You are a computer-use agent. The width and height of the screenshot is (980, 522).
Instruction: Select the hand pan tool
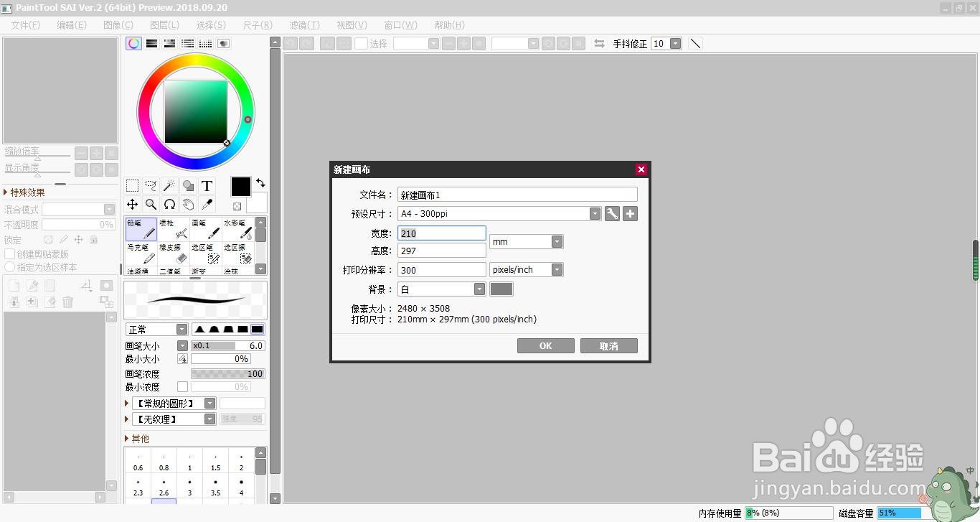pyautogui.click(x=188, y=205)
